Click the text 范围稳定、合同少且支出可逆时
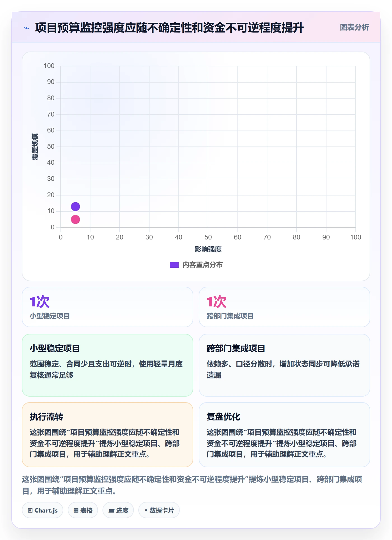The height and width of the screenshot is (540, 392). (x=81, y=364)
